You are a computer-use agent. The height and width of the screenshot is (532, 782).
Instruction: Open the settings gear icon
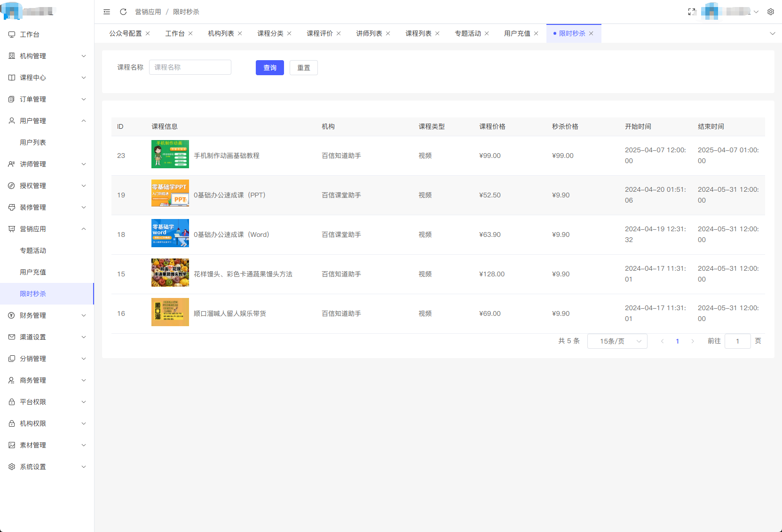point(771,12)
